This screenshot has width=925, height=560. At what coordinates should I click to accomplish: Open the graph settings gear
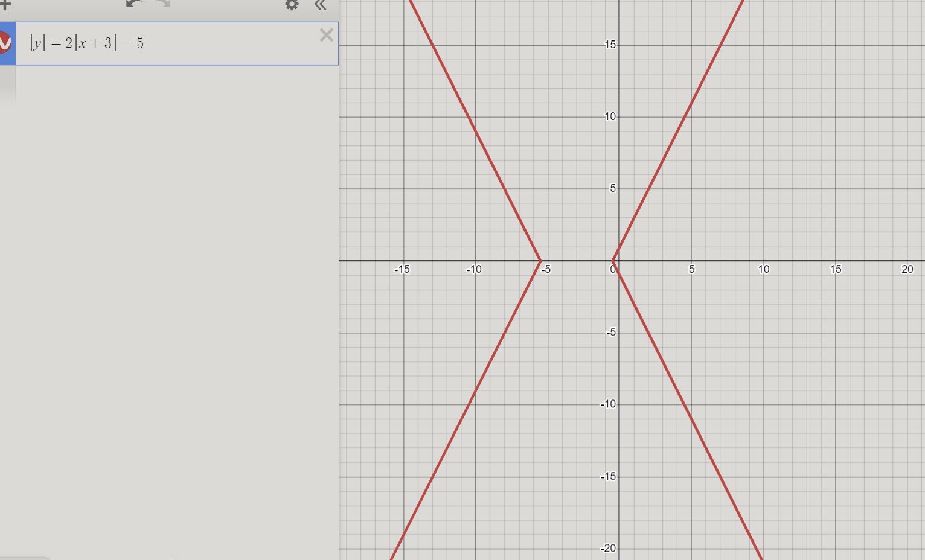[x=292, y=6]
